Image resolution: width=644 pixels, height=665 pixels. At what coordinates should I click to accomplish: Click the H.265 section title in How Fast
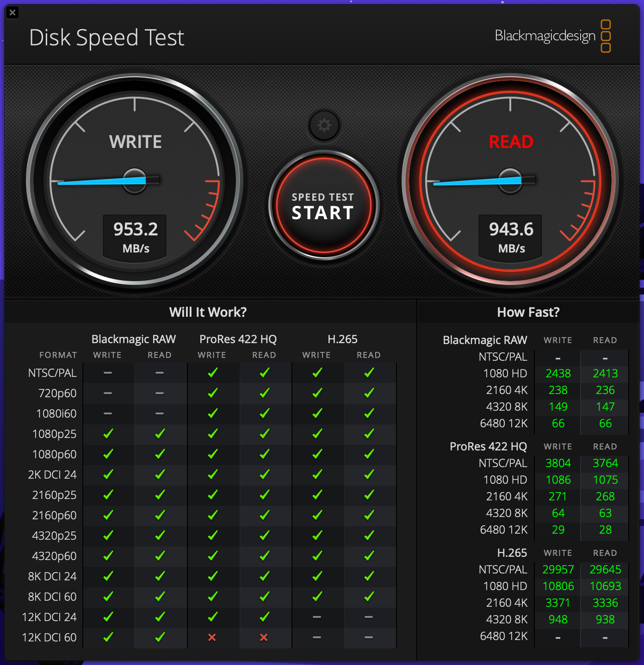(512, 553)
